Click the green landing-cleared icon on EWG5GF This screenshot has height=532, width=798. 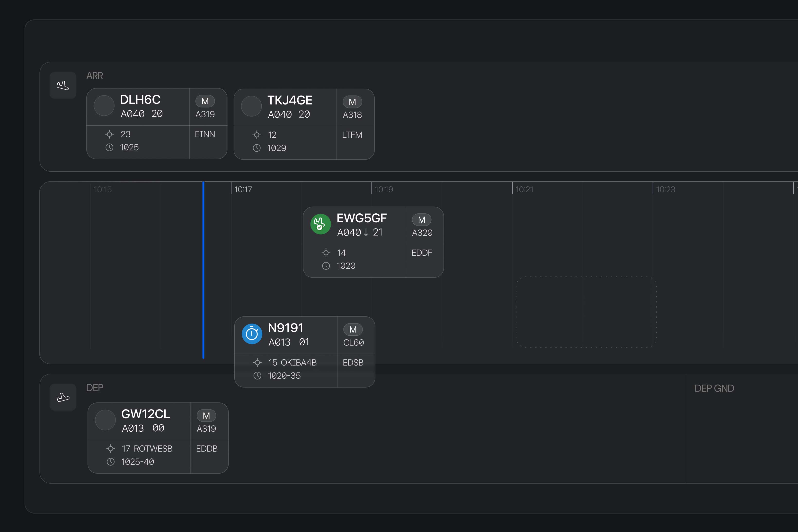tap(320, 224)
